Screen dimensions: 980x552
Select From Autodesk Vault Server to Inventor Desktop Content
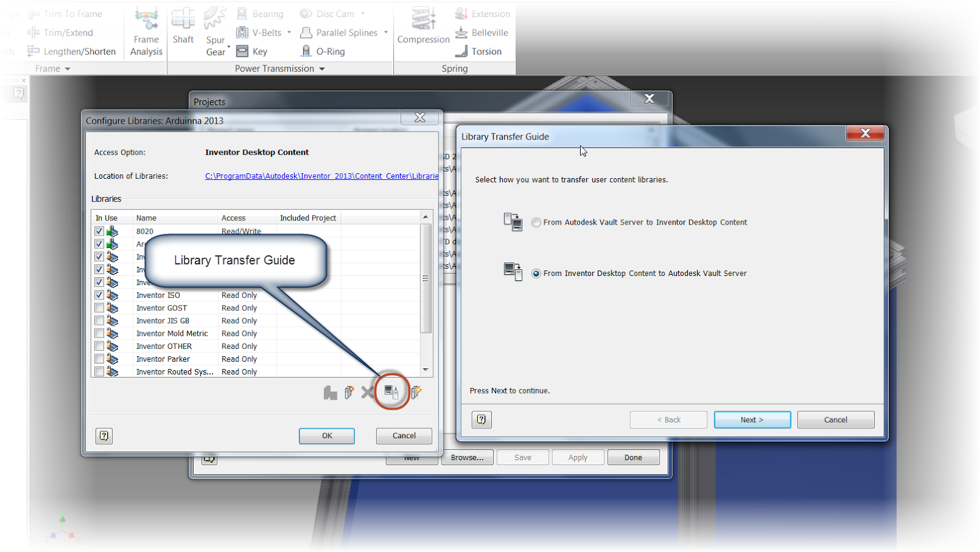pos(537,223)
